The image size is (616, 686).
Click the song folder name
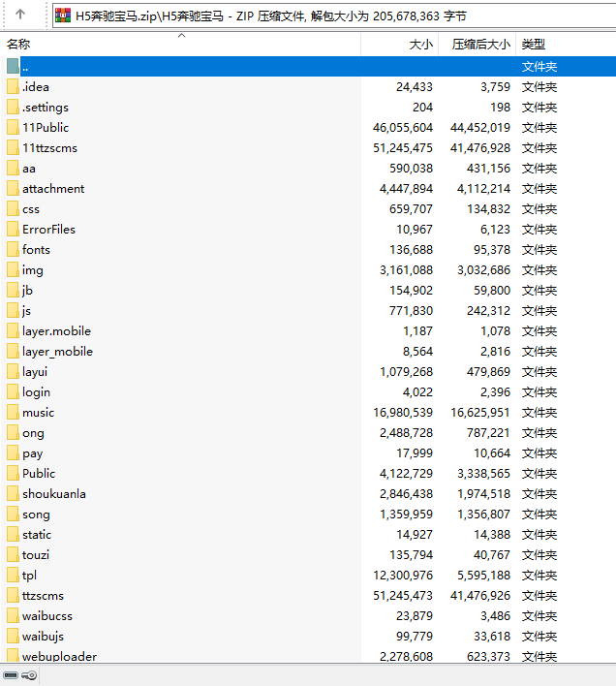[36, 514]
